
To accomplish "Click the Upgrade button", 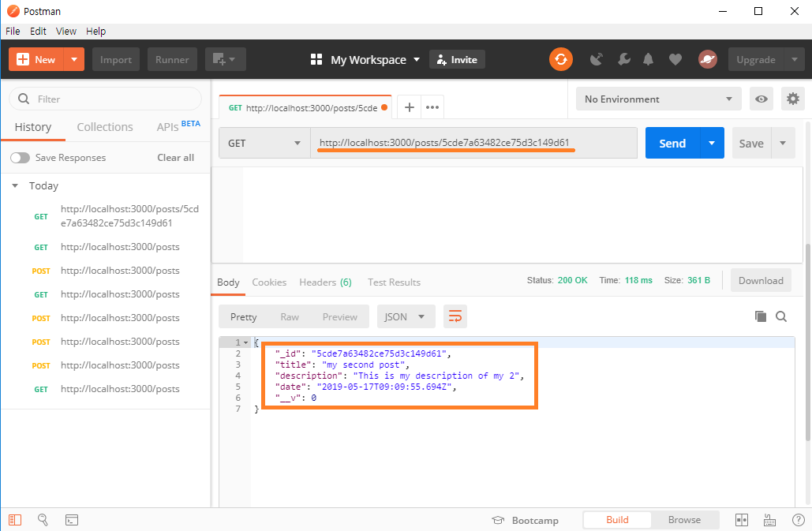I will (756, 59).
